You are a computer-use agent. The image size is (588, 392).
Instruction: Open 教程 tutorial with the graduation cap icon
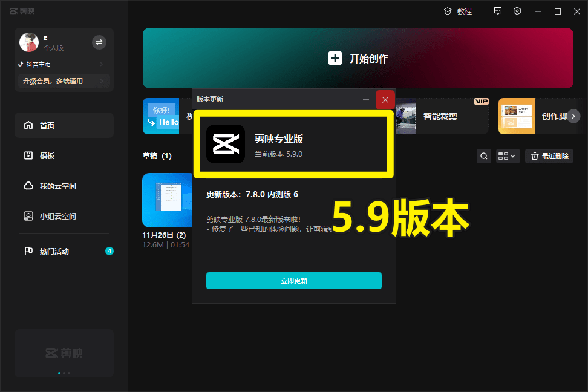tap(458, 11)
